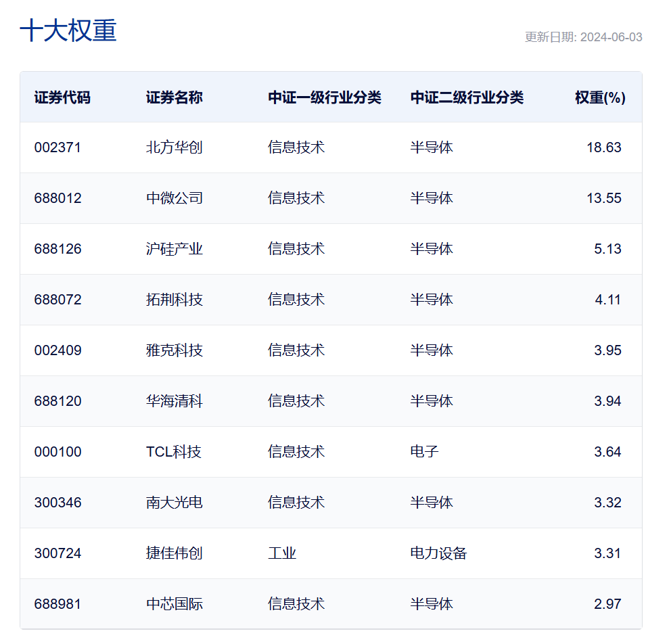Click 信息技术 in the 北方华创 row

click(296, 147)
